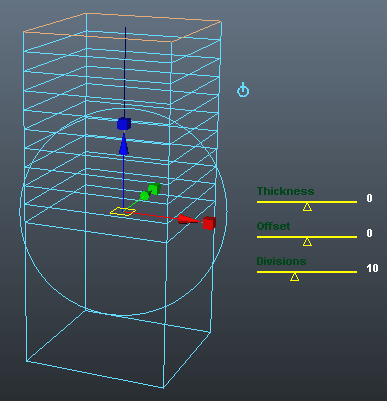
Task: Click the red cube scale handle
Action: coord(209,223)
